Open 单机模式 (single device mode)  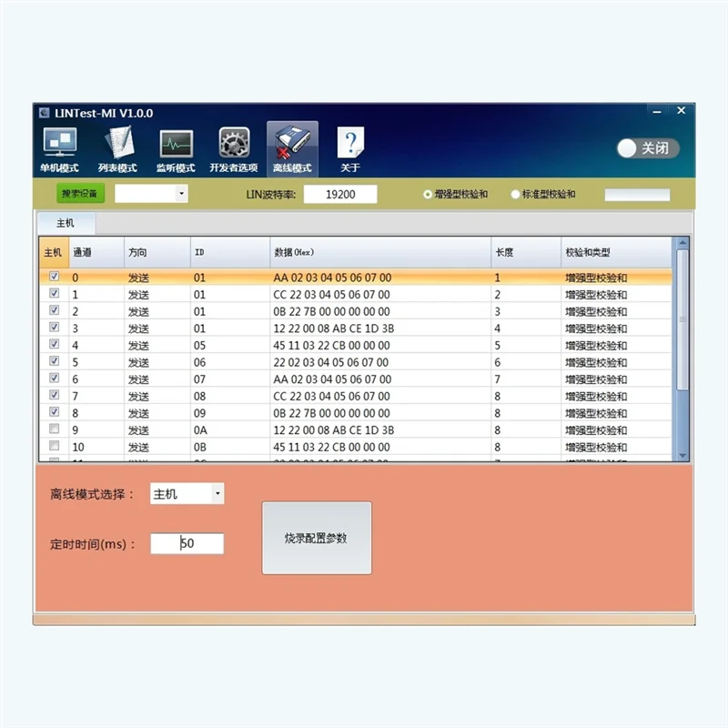59,150
